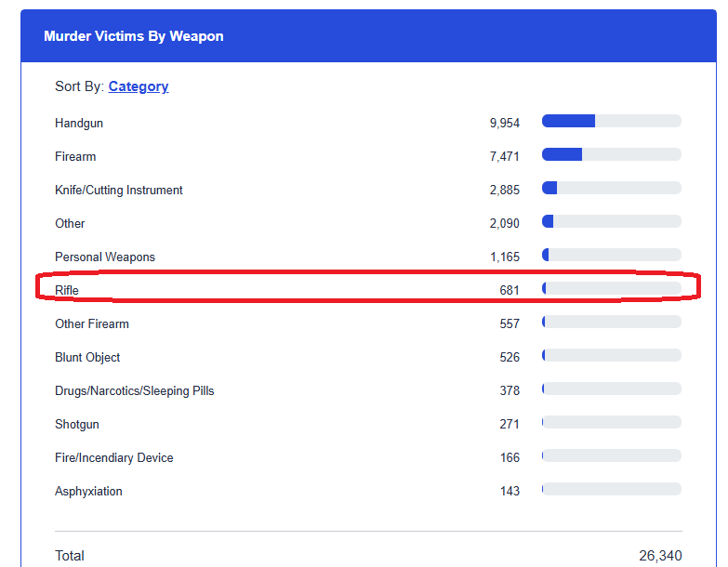Select the 'Sort By:' label
This screenshot has width=728, height=567.
(79, 86)
